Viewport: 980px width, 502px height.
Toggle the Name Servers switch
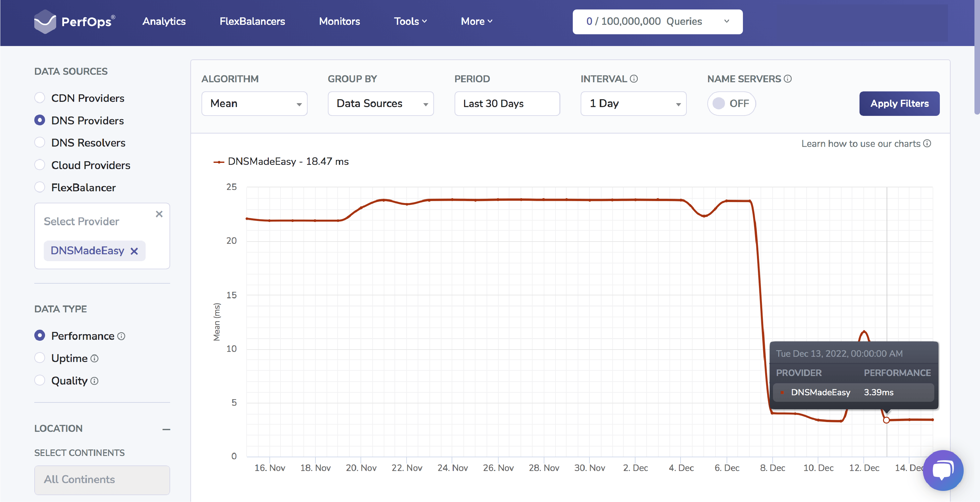click(x=731, y=103)
